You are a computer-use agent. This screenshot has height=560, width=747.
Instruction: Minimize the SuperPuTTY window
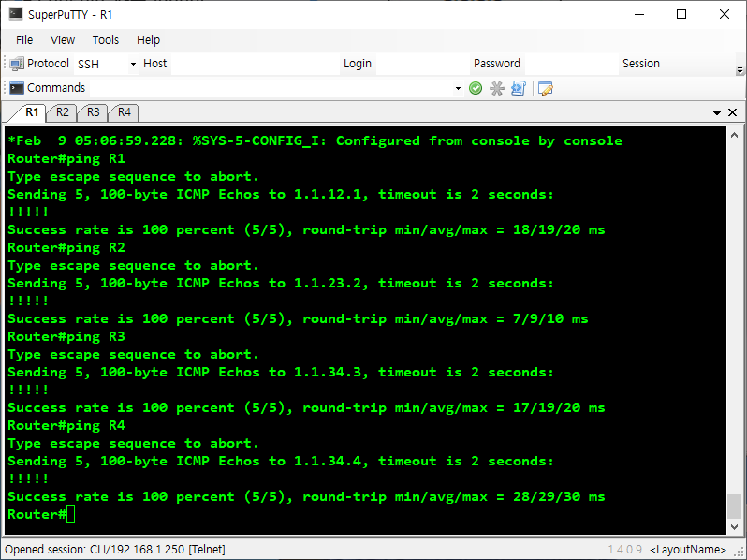click(x=638, y=14)
